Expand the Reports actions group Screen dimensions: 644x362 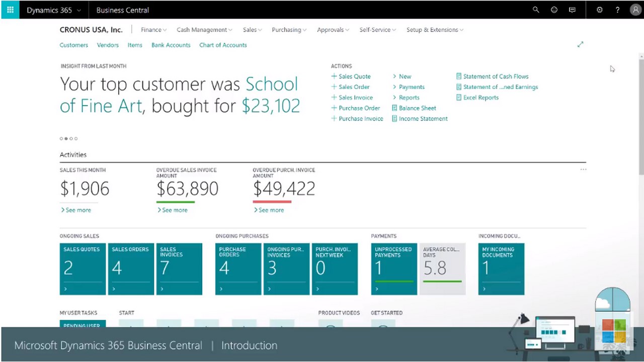point(406,98)
